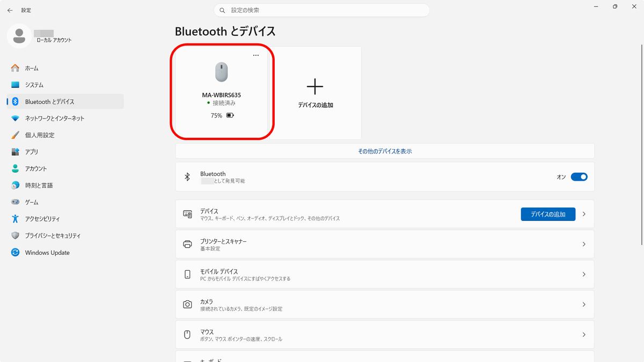Click the デバイスの追加 card label
Image resolution: width=644 pixels, height=362 pixels.
pos(316,105)
